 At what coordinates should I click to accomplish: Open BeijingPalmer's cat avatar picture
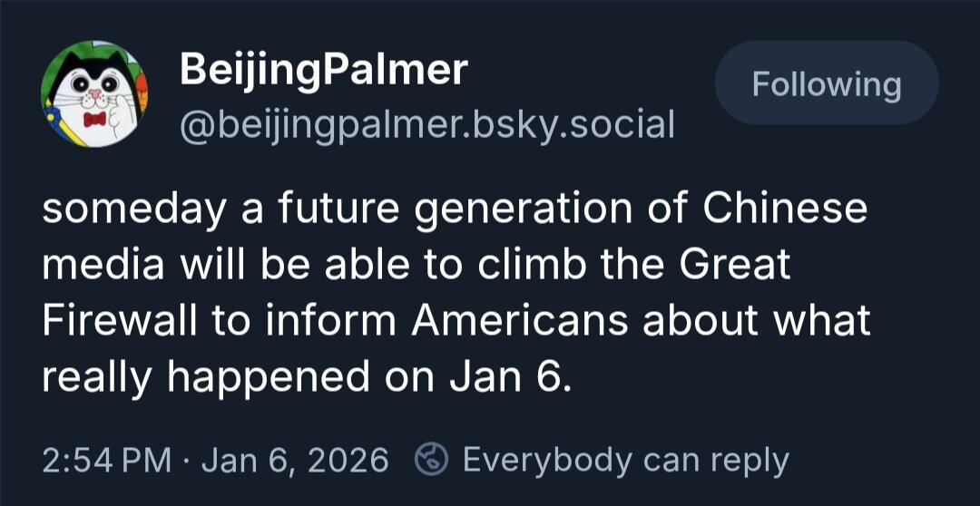[x=94, y=93]
